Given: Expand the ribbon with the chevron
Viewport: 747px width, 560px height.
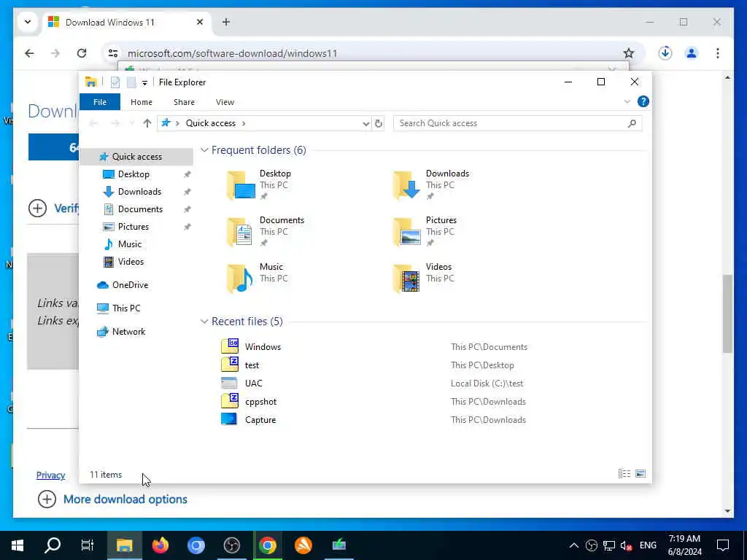Looking at the screenshot, I should [x=627, y=101].
